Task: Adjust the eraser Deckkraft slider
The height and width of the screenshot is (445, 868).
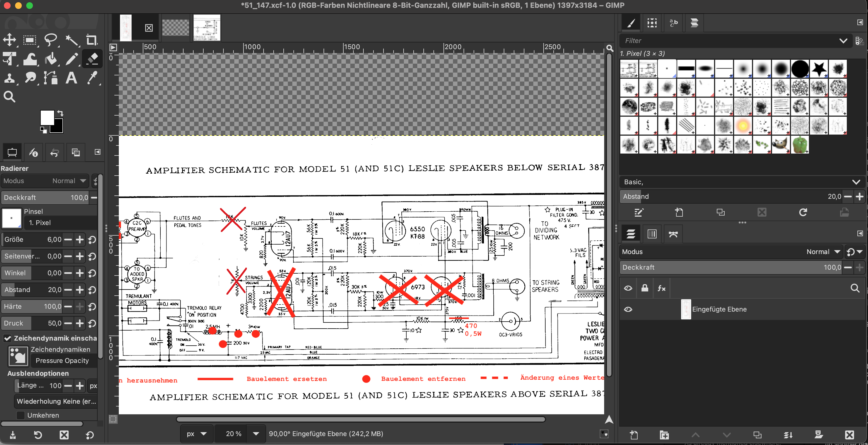Action: pyautogui.click(x=45, y=197)
